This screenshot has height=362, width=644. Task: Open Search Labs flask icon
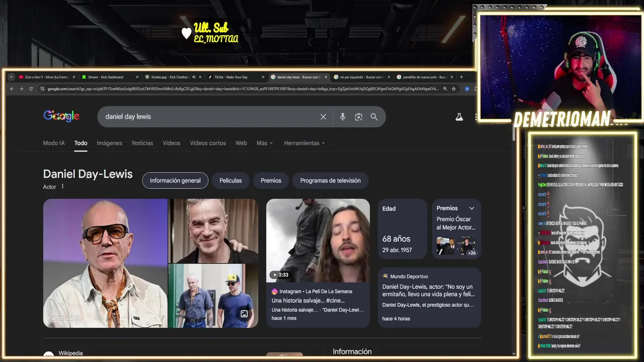[x=459, y=117]
